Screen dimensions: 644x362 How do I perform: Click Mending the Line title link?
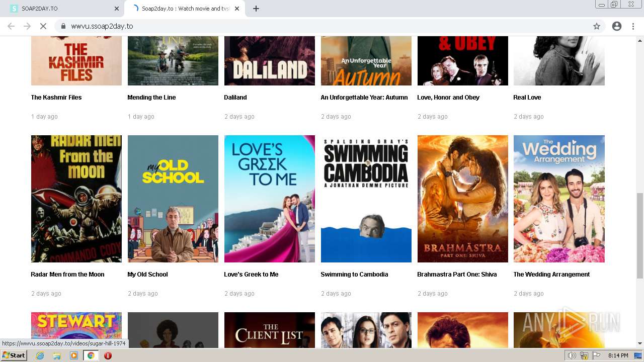(151, 98)
